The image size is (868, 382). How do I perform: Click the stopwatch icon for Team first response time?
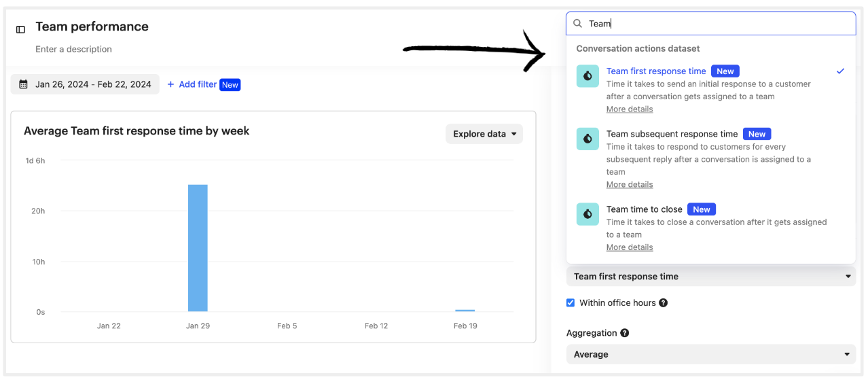(587, 76)
